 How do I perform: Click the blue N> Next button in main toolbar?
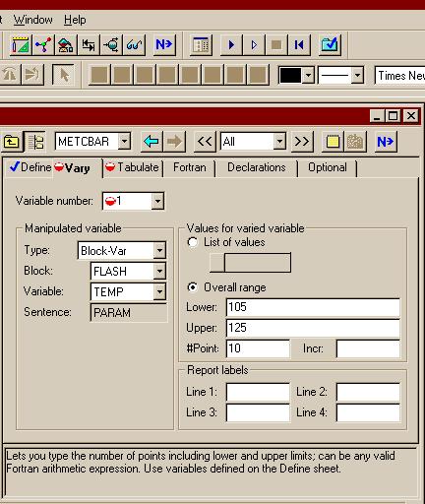pos(164,44)
